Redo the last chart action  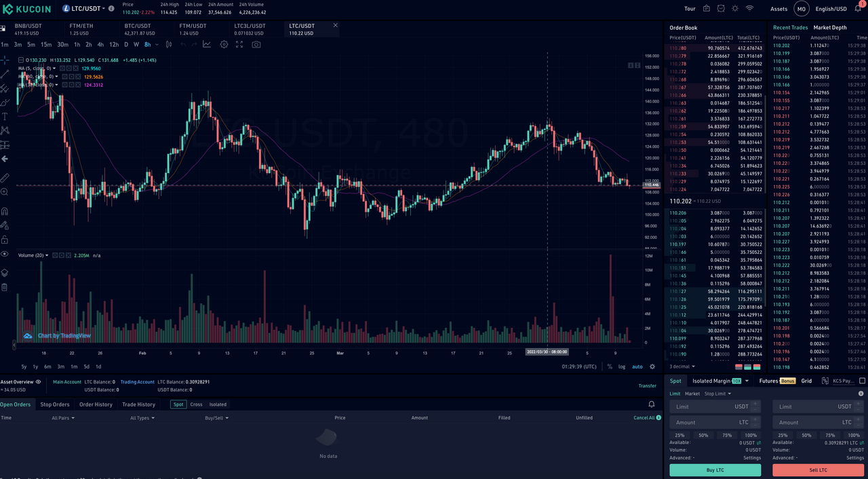(x=193, y=44)
